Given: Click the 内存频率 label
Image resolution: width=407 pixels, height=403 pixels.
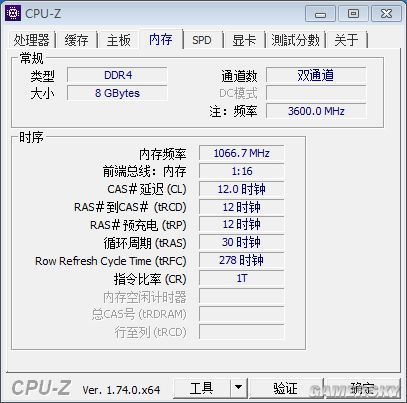Looking at the screenshot, I should 163,154.
